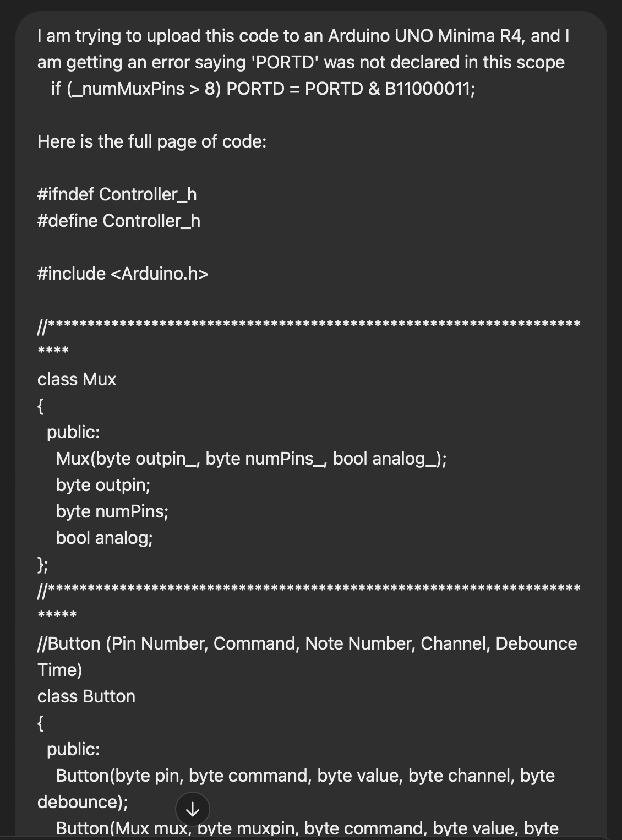
Task: Click 'public:' under class Button
Action: pos(73,749)
